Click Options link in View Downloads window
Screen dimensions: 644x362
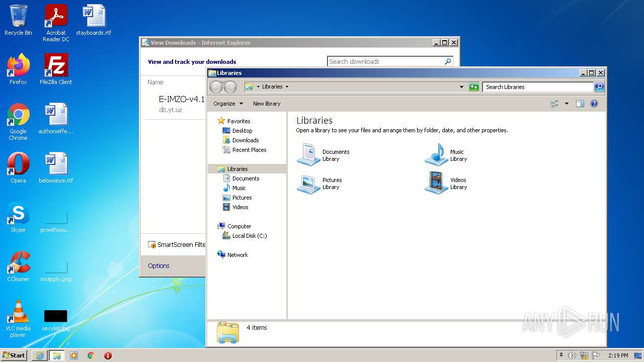coord(158,266)
